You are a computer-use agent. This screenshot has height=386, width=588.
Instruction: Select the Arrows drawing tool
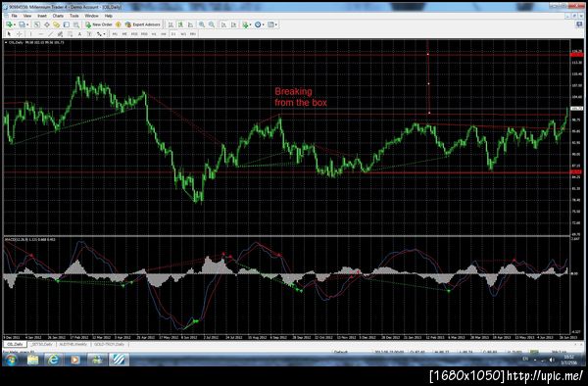coord(99,34)
